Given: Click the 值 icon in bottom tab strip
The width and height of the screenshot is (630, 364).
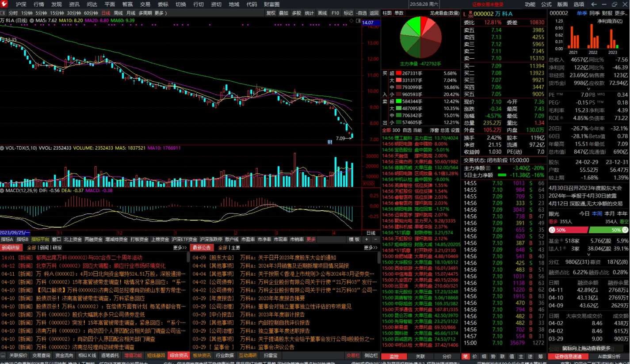Looking at the screenshot, I should click(512, 356).
